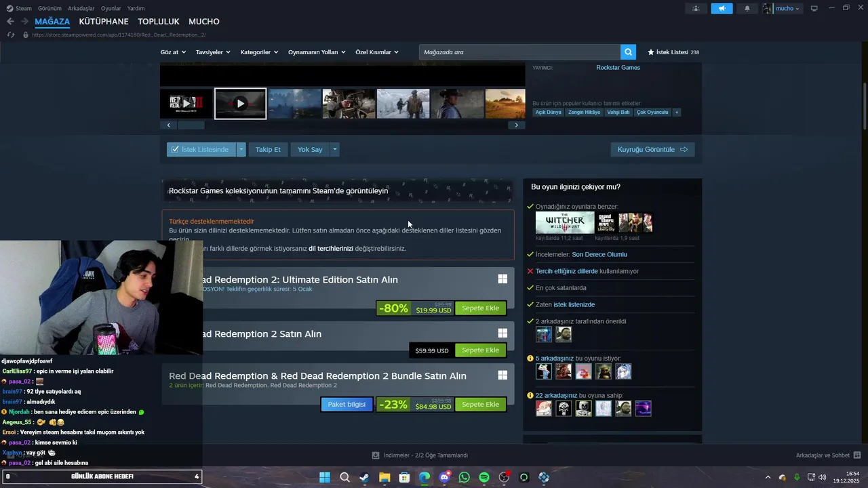The height and width of the screenshot is (488, 868).
Task: Switch to MUCHO profile tab
Action: (204, 22)
